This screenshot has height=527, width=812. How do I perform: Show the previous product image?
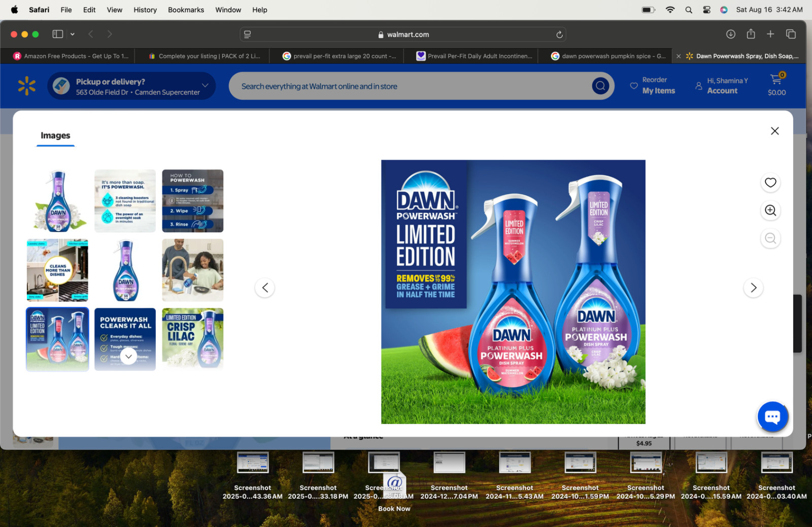pyautogui.click(x=265, y=288)
